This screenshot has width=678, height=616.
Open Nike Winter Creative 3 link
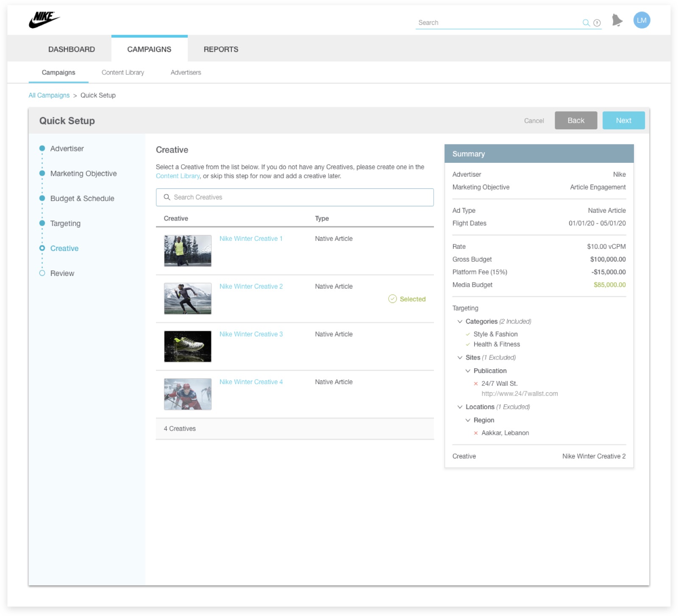coord(251,334)
